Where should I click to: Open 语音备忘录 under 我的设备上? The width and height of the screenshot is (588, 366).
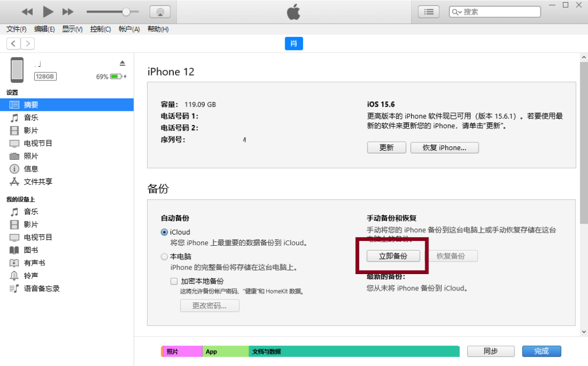tap(40, 288)
